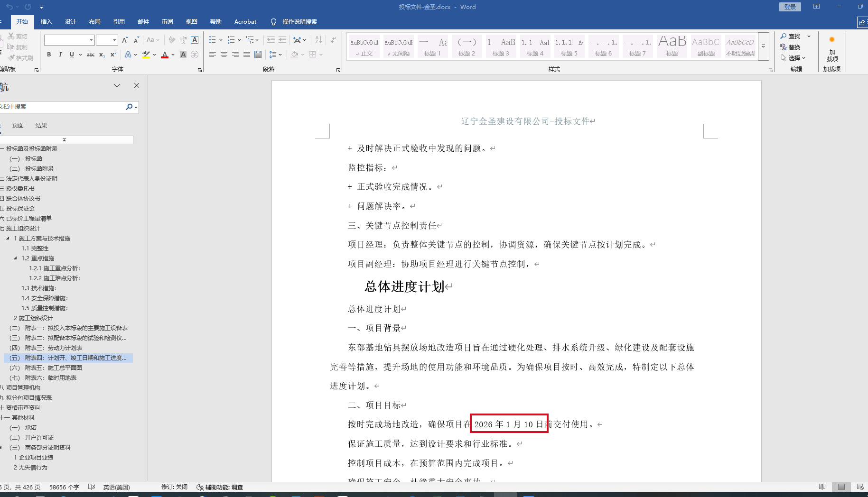Switch to the 审阅 ribbon tab
Screen dimensions: 868x497
point(167,22)
